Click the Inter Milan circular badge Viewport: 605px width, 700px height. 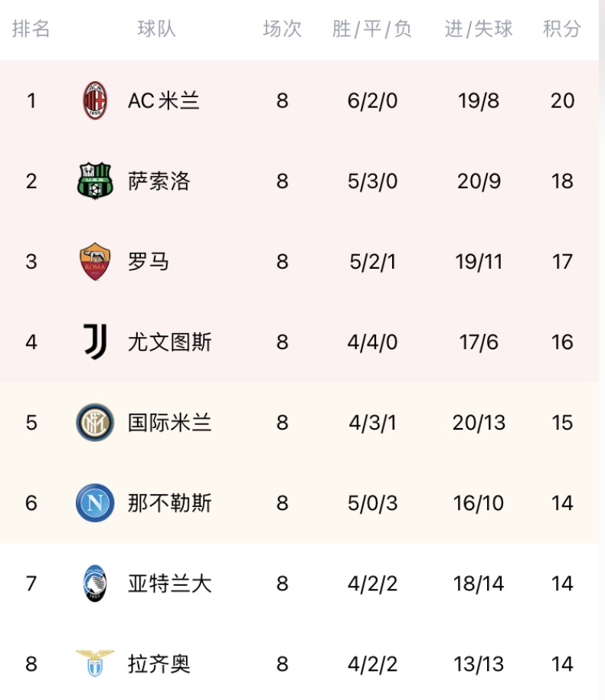pos(95,422)
